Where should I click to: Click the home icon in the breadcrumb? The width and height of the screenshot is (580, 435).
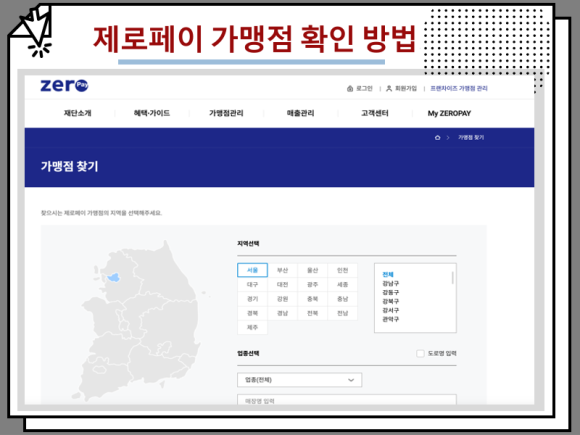click(438, 138)
